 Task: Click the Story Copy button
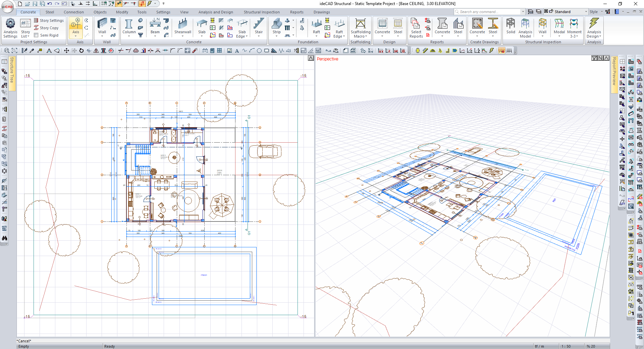coord(46,28)
